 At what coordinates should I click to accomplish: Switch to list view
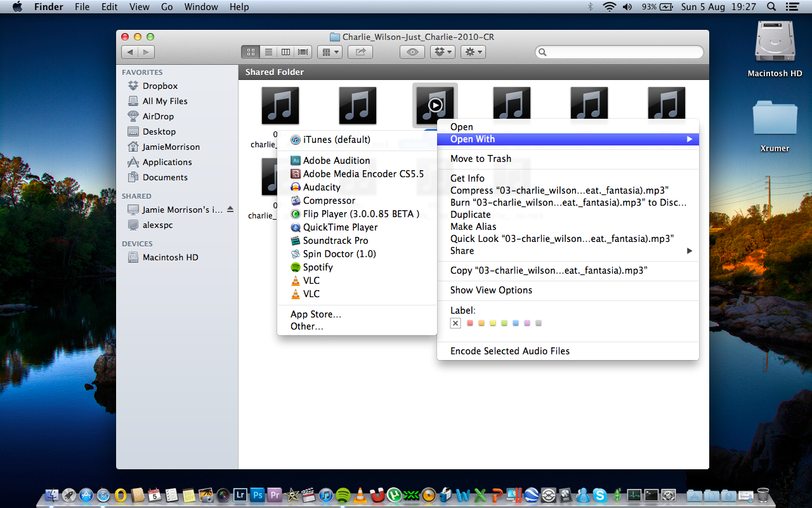[x=268, y=52]
